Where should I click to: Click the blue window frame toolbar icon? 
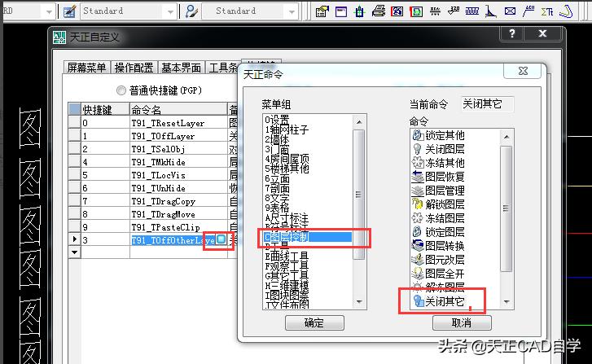[341, 11]
